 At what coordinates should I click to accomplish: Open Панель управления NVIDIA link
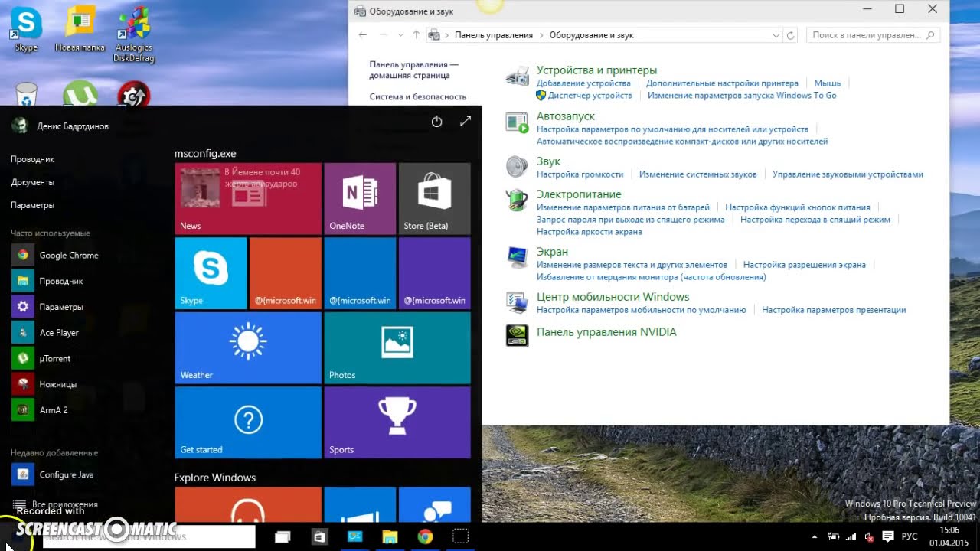[606, 332]
